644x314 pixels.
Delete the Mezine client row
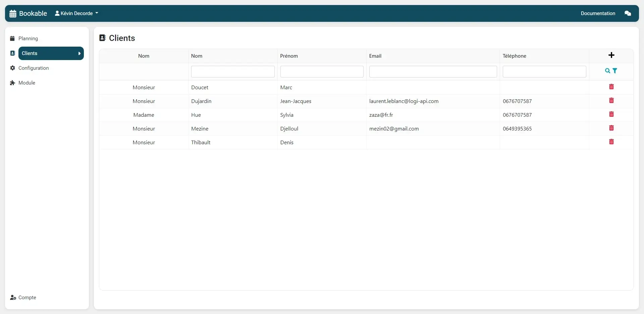(x=611, y=128)
